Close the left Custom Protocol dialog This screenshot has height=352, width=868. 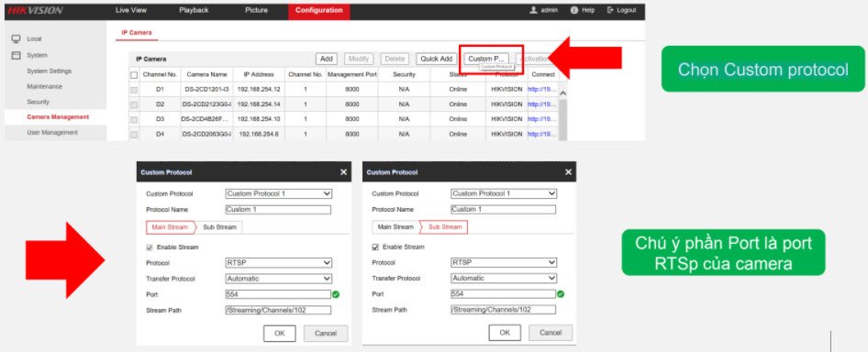coord(344,172)
